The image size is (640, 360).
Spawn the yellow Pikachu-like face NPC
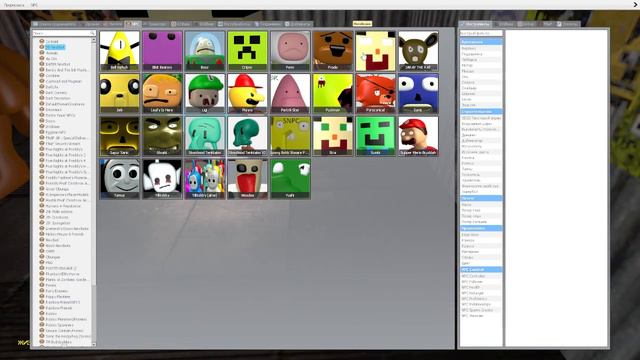click(x=120, y=93)
